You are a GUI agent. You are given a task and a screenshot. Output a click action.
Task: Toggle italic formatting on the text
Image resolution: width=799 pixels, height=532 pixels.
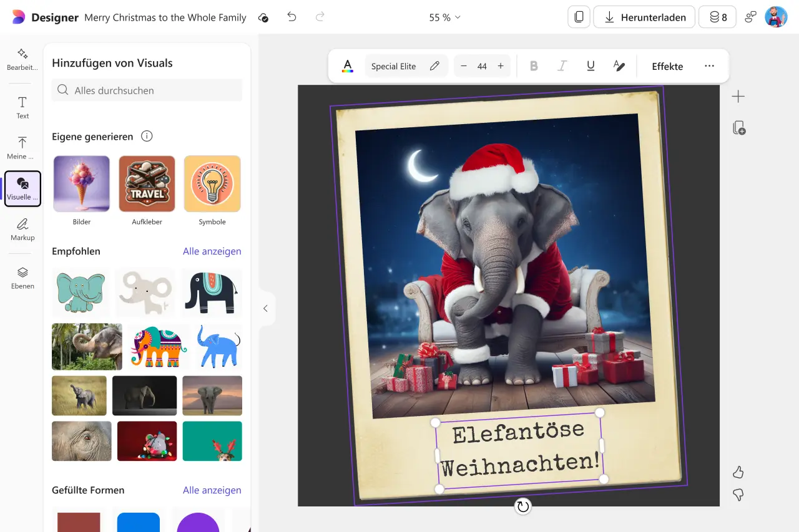tap(562, 65)
